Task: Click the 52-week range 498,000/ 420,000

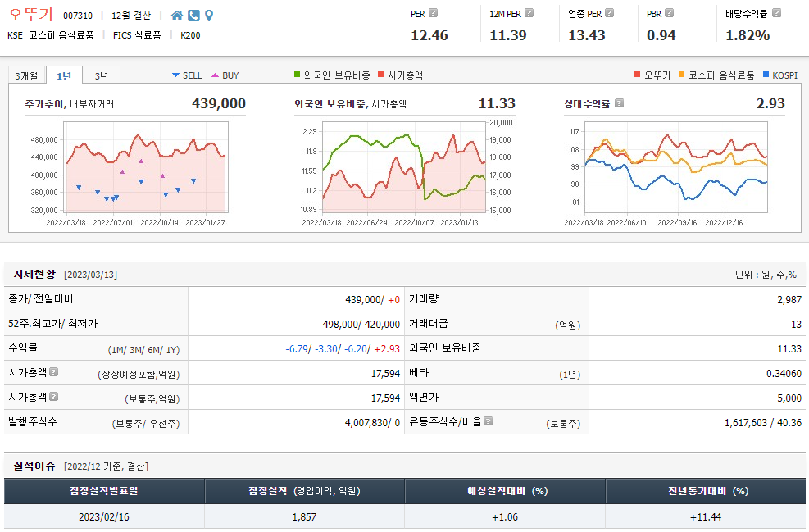Action: pos(361,324)
